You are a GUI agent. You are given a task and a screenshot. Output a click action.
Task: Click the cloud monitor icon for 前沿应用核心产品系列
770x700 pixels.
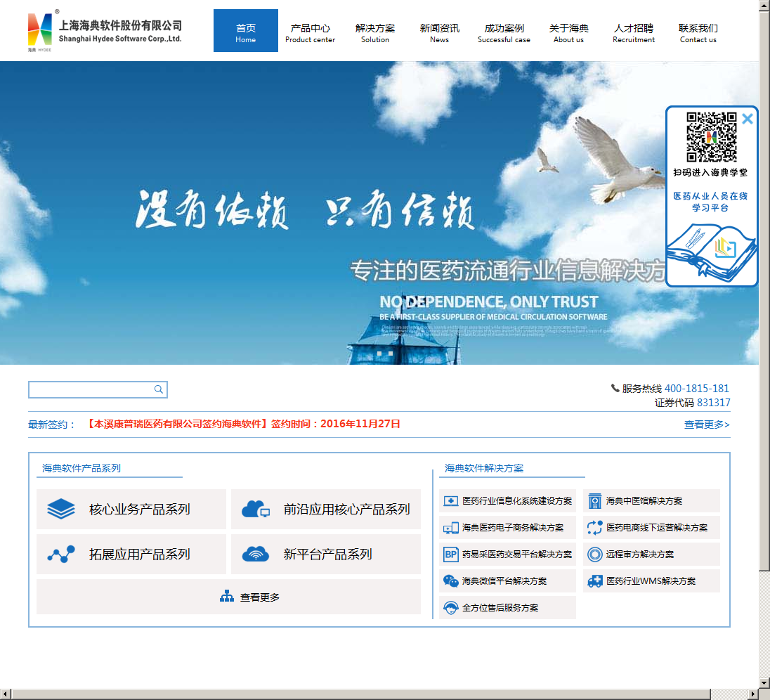[255, 509]
